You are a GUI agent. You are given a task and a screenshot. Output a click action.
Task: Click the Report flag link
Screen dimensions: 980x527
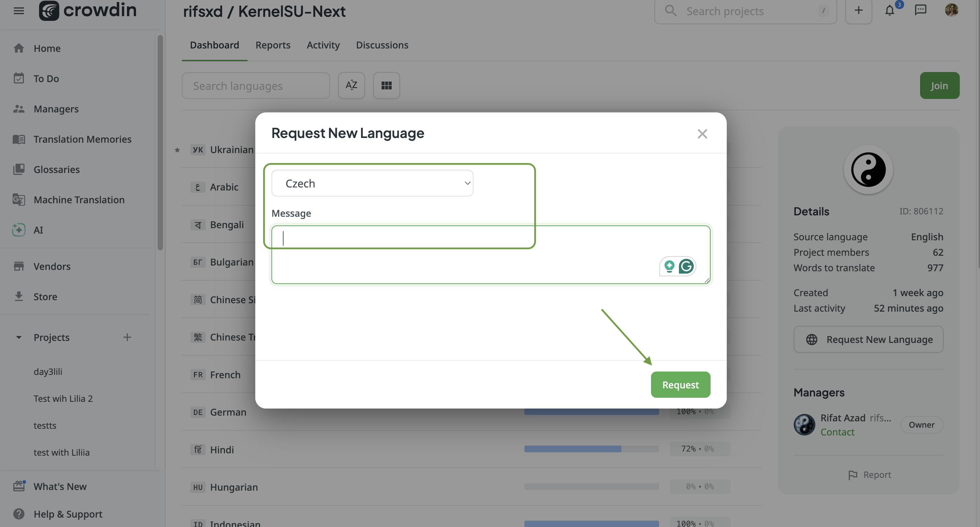(x=869, y=475)
